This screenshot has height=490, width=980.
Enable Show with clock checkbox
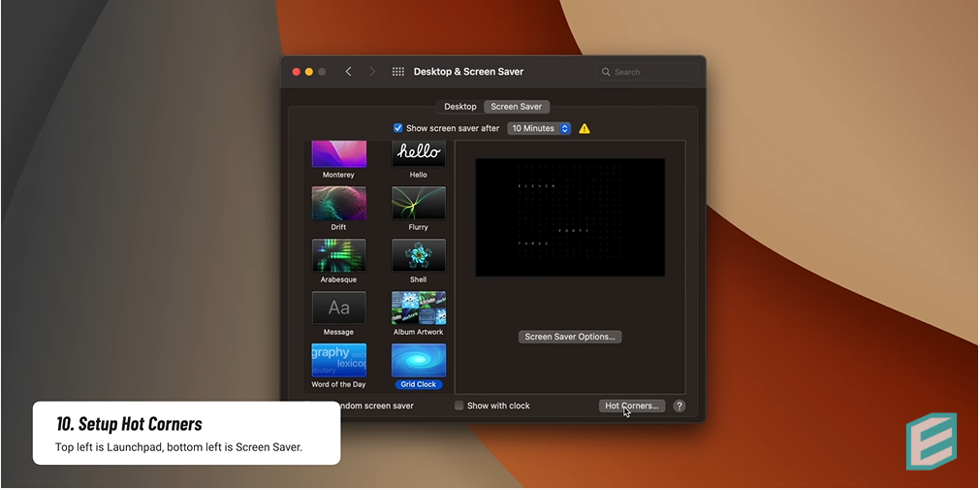(458, 406)
